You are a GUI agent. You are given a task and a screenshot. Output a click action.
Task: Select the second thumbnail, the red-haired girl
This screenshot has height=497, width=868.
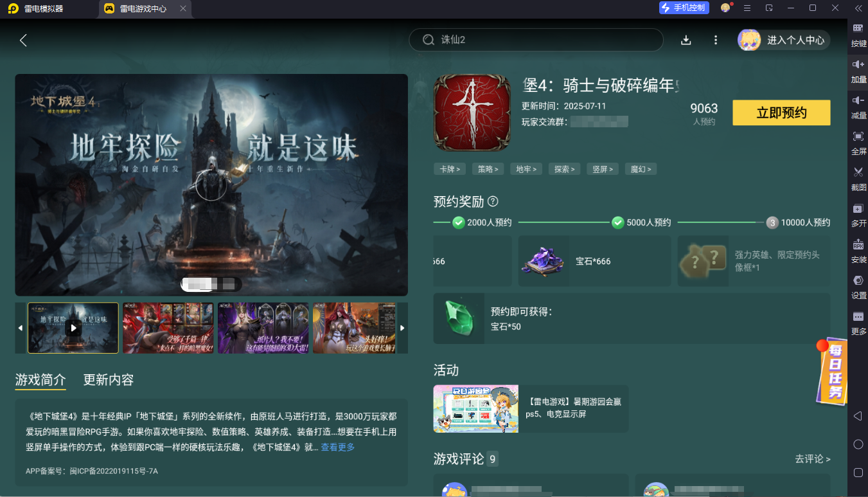tap(168, 328)
